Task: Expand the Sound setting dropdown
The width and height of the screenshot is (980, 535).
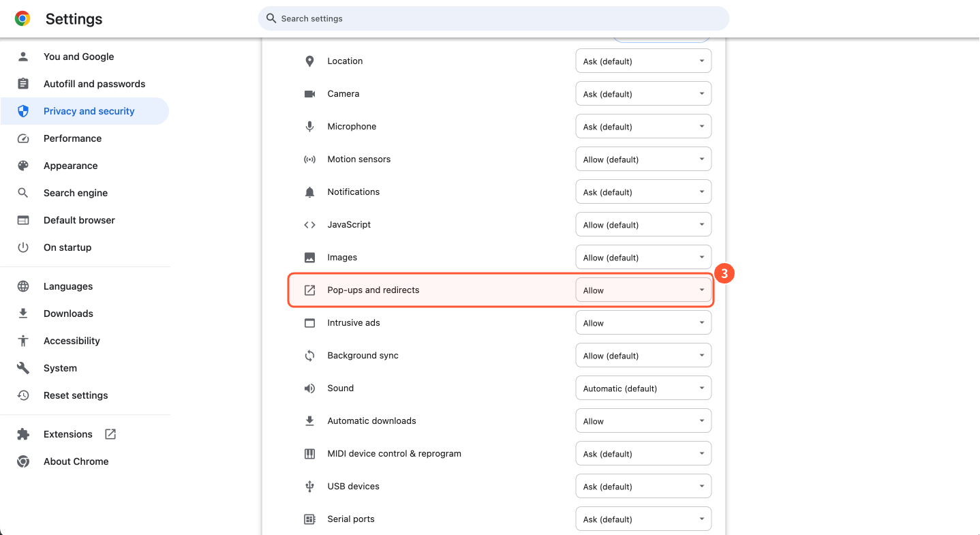Action: pos(643,388)
